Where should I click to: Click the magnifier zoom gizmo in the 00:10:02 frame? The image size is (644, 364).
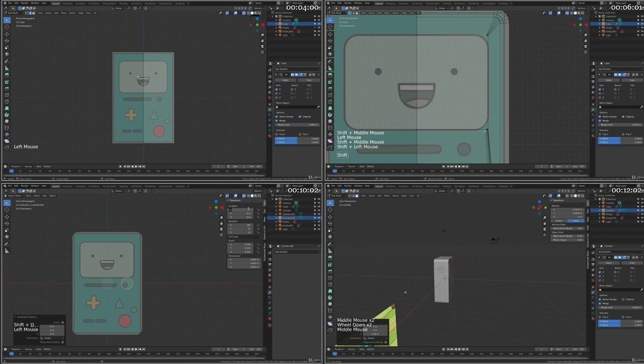[222, 218]
